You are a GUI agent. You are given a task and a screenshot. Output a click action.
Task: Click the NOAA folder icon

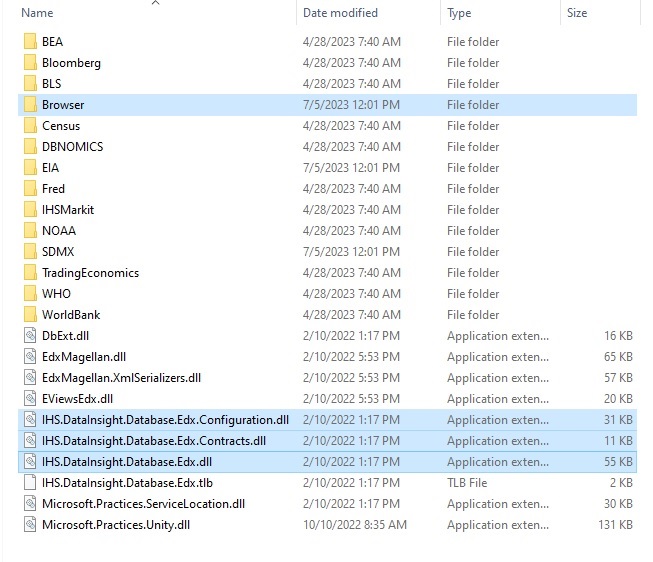click(x=30, y=230)
